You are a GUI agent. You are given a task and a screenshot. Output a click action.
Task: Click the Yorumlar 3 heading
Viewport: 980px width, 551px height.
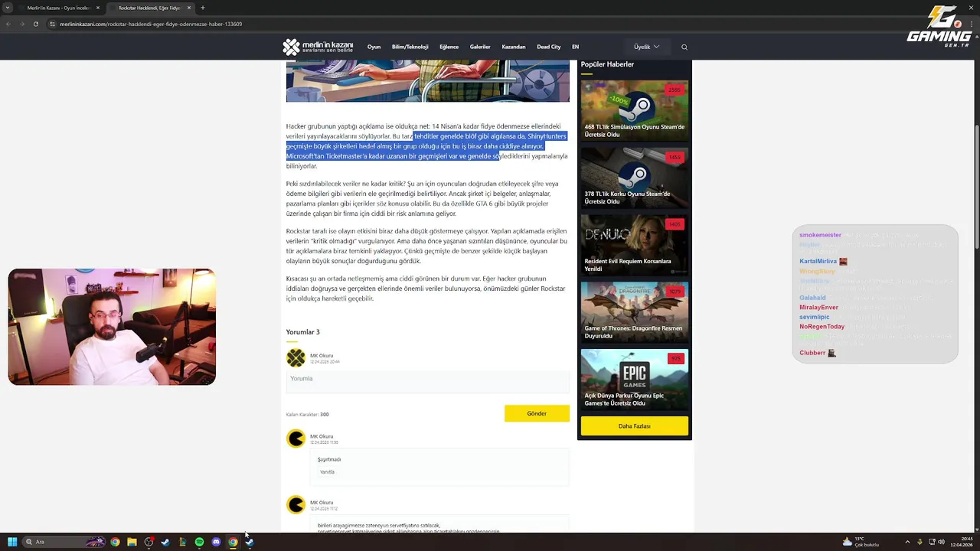click(303, 332)
